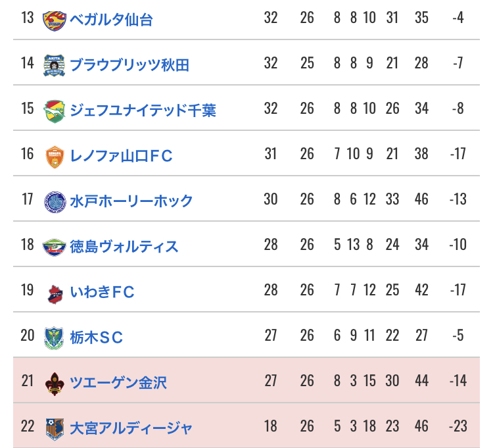This screenshot has width=493, height=448.
Task: Visit the いわきFC team page
Action: click(x=102, y=292)
